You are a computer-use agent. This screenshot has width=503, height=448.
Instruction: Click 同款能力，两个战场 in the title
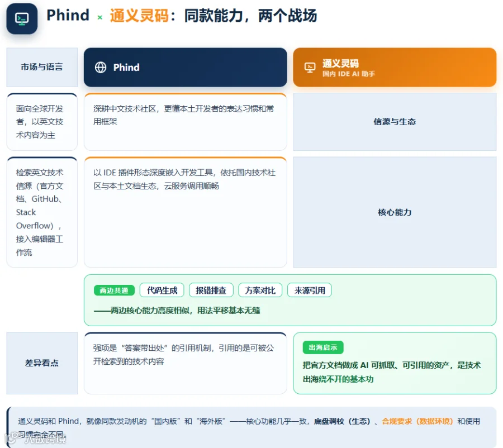[250, 16]
